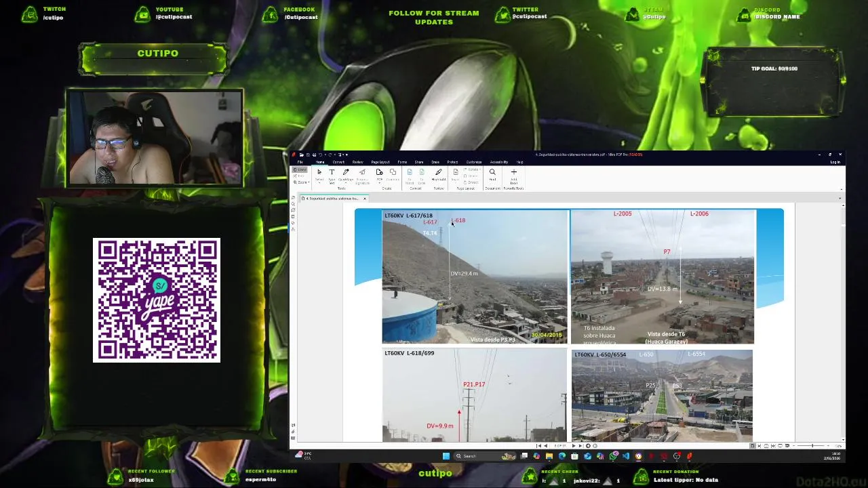
Task: Click the Extract pages option
Action: 473,182
